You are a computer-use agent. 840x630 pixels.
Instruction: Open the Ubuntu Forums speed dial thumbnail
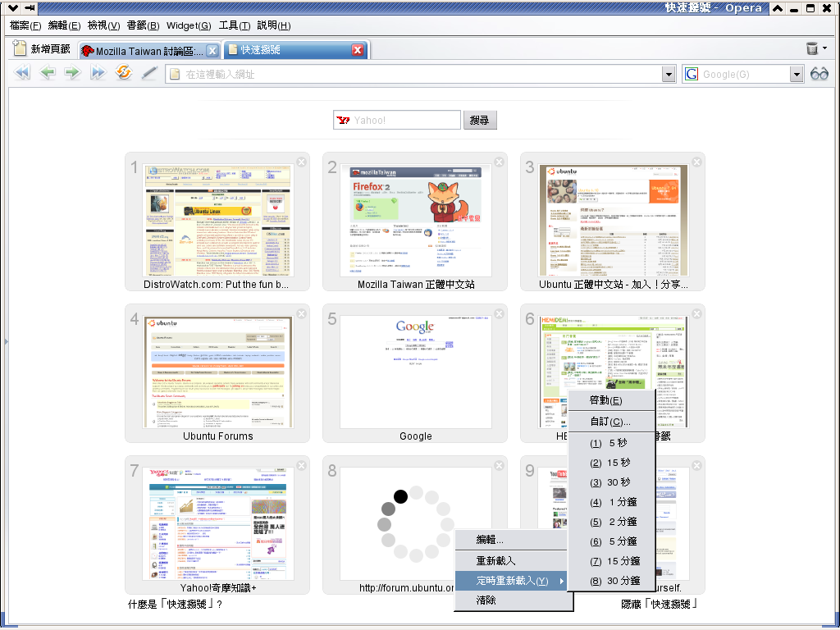click(218, 372)
